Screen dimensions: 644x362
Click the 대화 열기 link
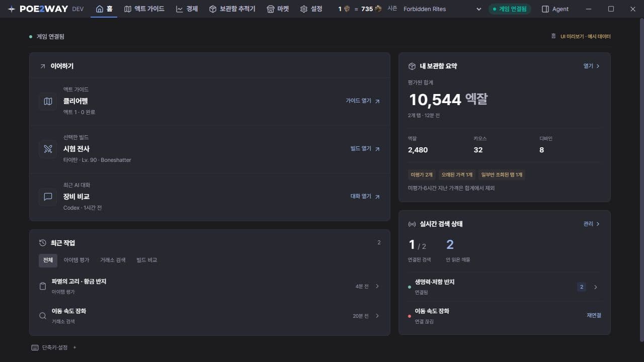coord(365,197)
